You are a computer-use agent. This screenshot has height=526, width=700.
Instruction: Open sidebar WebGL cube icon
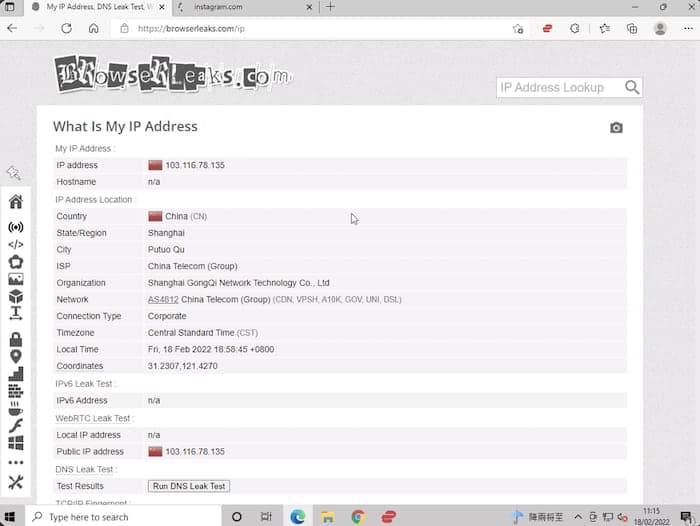[16, 296]
